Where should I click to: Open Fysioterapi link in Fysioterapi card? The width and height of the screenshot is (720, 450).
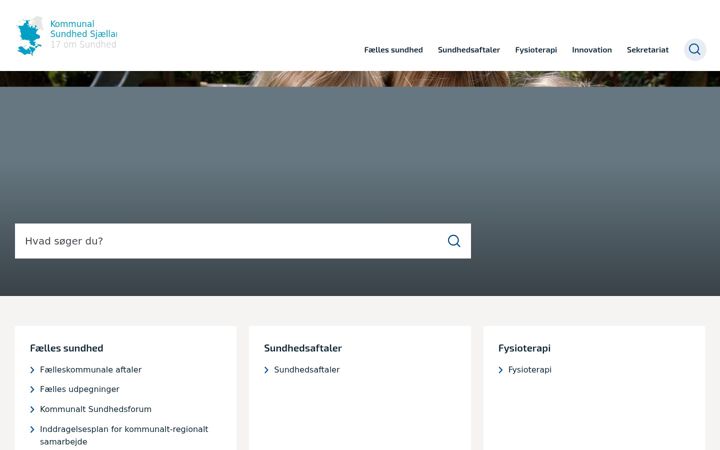click(x=529, y=370)
